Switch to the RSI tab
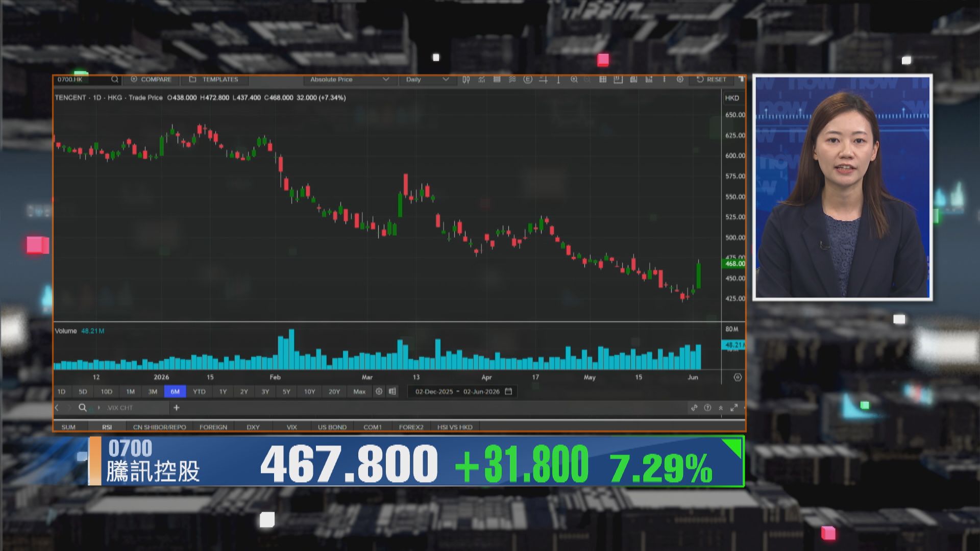 107,427
